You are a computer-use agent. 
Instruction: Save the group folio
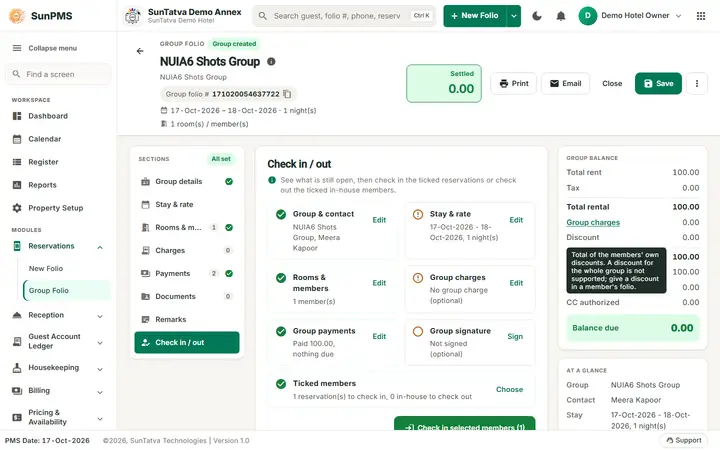pos(658,84)
